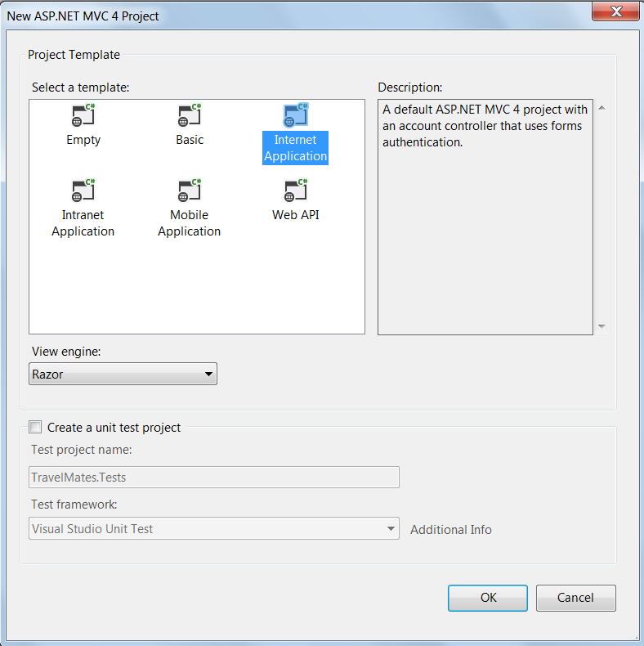Click the Internet Application template icon
This screenshot has width=644, height=646.
point(296,115)
